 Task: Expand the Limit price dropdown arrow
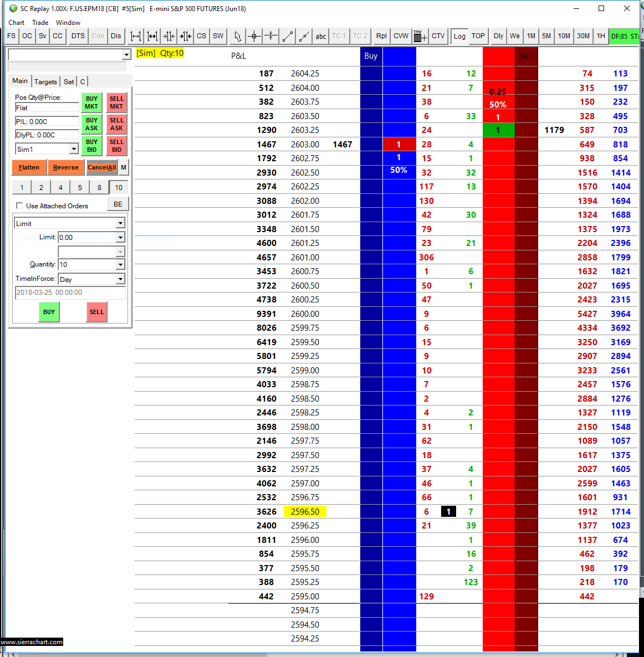(120, 238)
